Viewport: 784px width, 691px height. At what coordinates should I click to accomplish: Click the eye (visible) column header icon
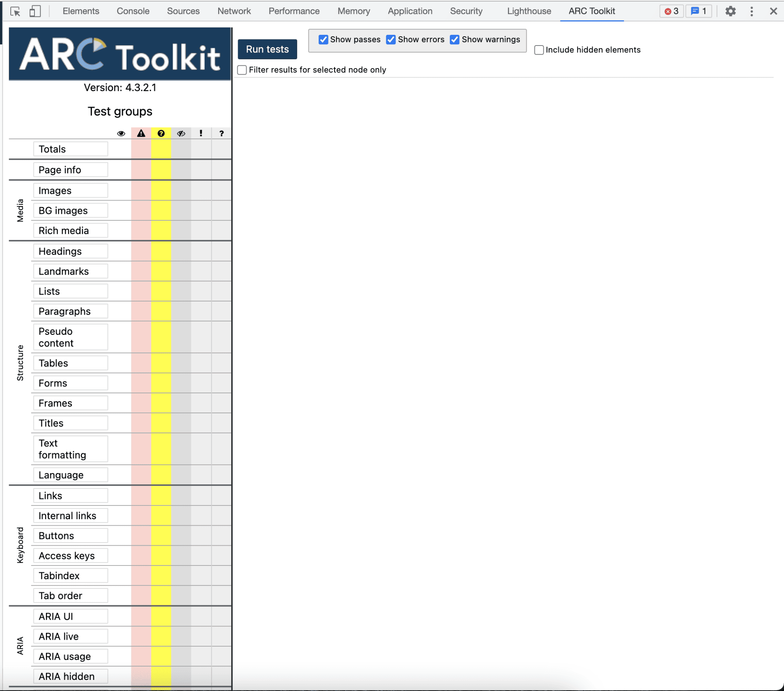pyautogui.click(x=121, y=134)
